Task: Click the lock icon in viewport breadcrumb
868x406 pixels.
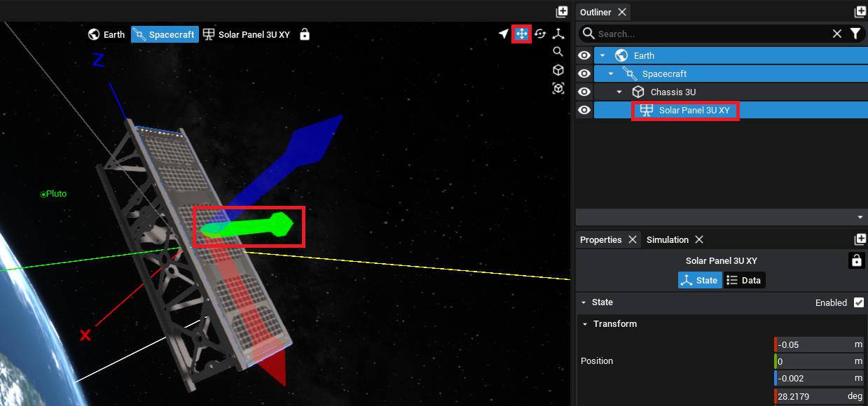Action: pos(304,34)
